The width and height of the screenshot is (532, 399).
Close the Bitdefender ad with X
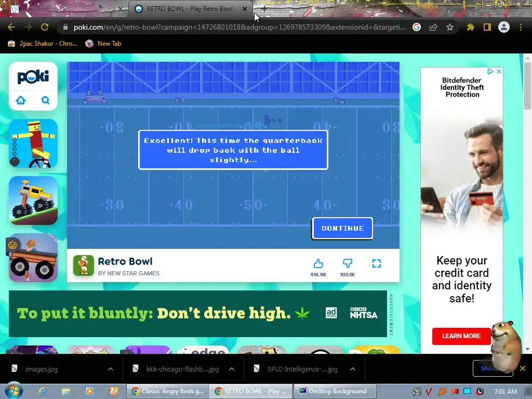(499, 71)
